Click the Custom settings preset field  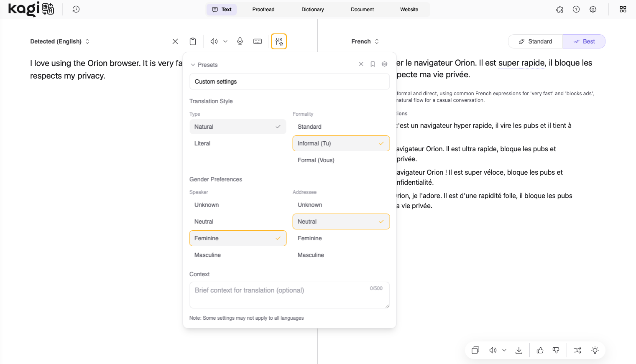click(x=289, y=81)
